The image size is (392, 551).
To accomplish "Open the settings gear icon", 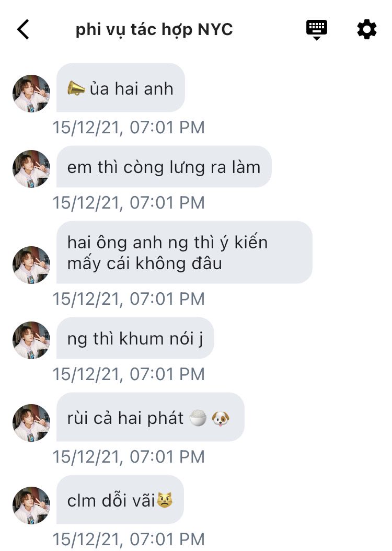I will [367, 29].
